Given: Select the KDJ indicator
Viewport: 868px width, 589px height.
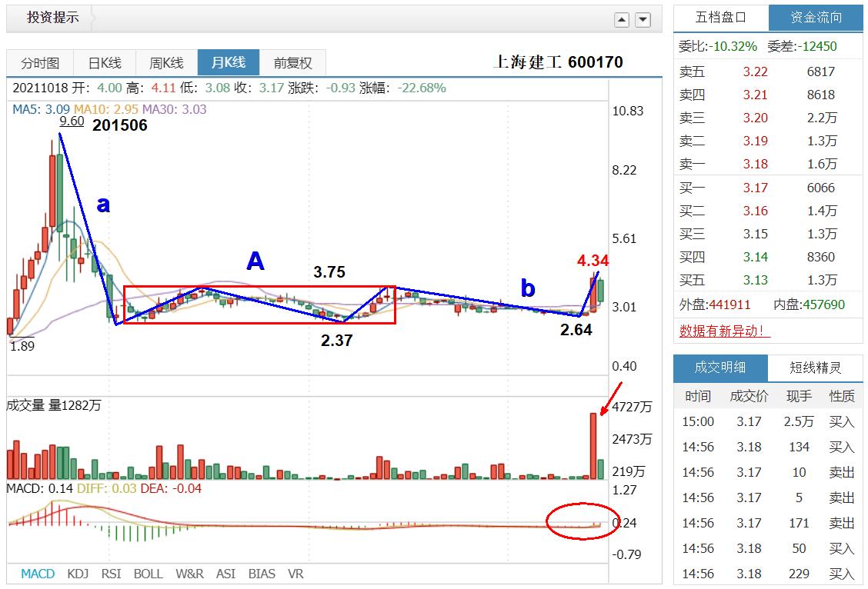Looking at the screenshot, I should pos(78,574).
